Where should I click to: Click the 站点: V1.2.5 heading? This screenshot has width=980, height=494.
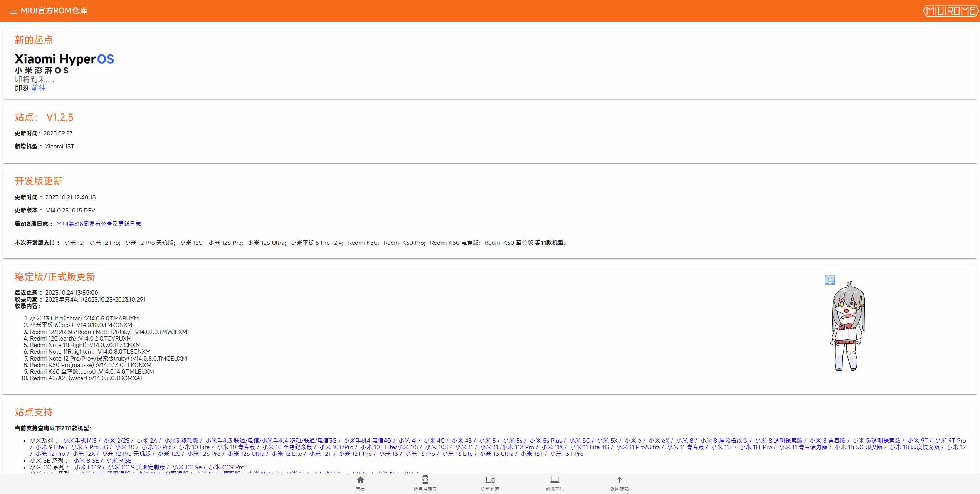coord(44,117)
